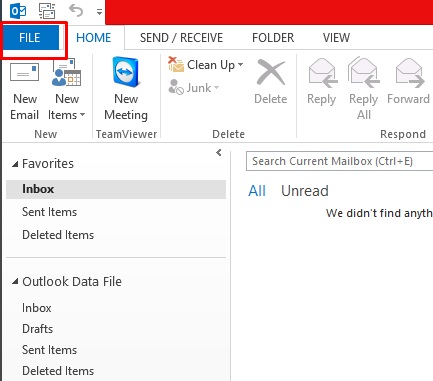433x381 pixels.
Task: Collapse the Outlook Data File tree
Action: pos(15,282)
